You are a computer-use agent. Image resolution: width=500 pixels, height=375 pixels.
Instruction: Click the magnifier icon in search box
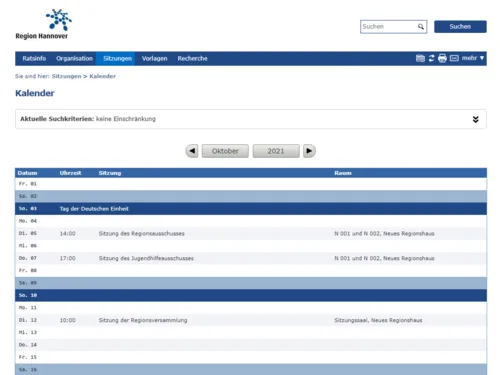pos(421,27)
